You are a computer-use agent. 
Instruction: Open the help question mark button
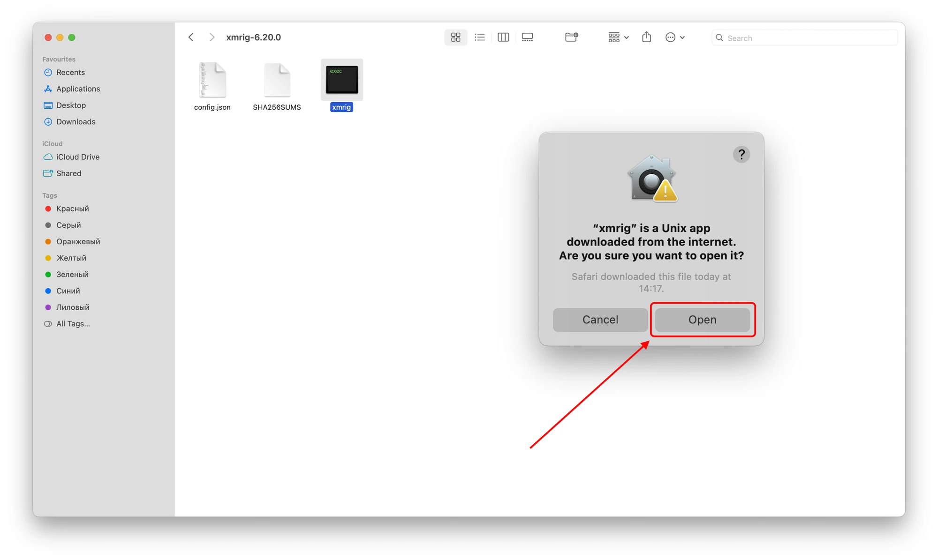tap(741, 154)
